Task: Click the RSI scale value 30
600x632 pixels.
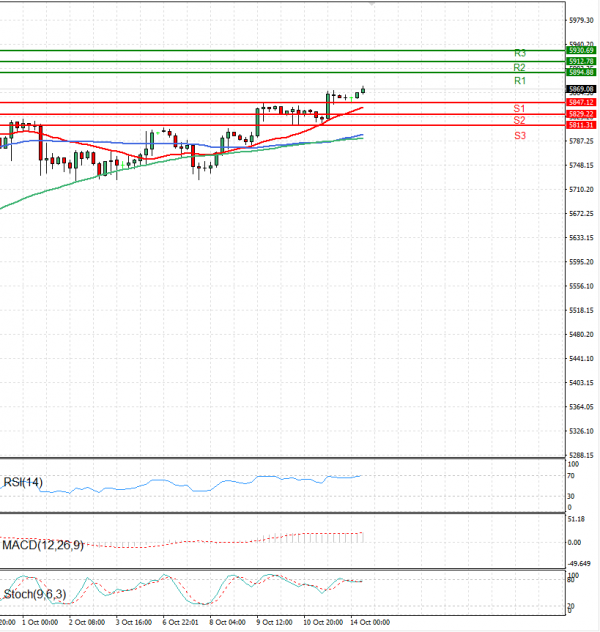Action: [x=571, y=496]
